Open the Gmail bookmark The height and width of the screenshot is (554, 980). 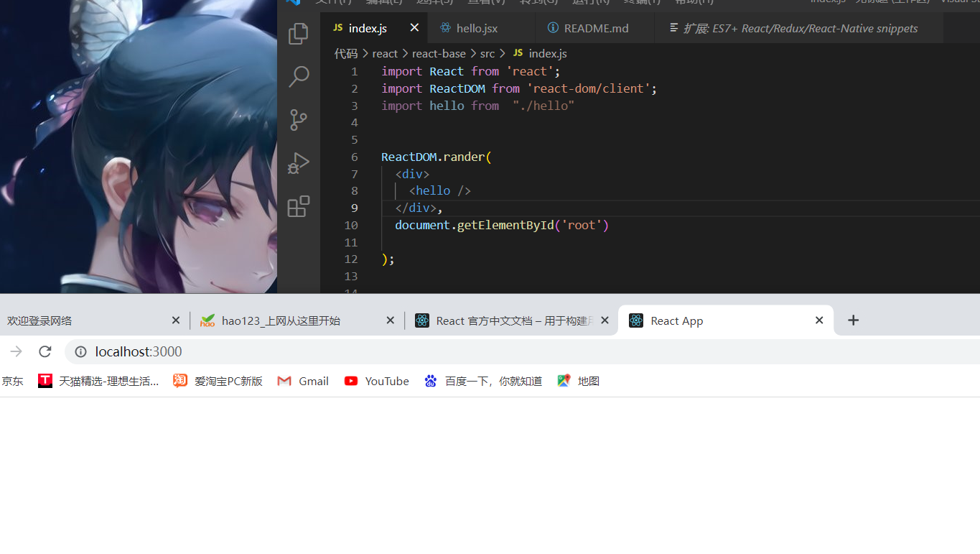pyautogui.click(x=303, y=381)
